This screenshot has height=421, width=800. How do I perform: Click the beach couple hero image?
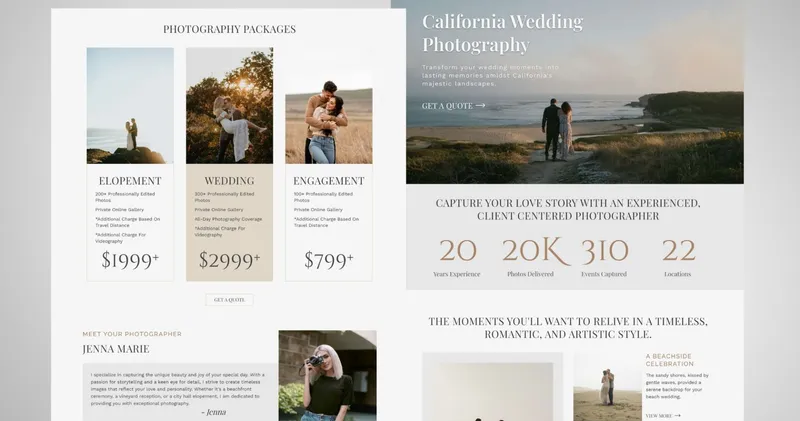tap(575, 92)
